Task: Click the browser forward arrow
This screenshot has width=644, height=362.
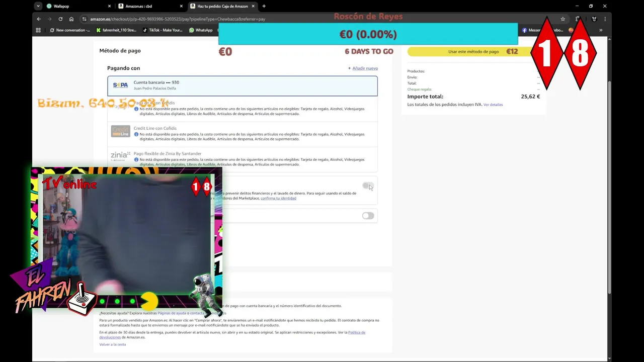Action: tap(49, 19)
